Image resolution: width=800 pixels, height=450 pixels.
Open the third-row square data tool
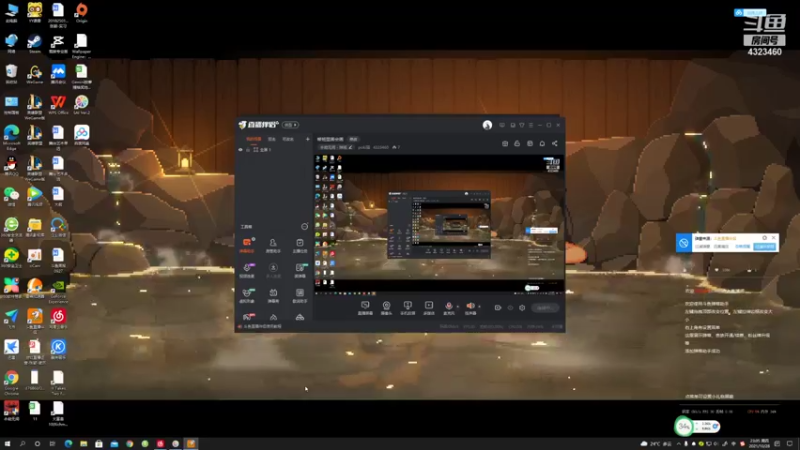click(300, 295)
